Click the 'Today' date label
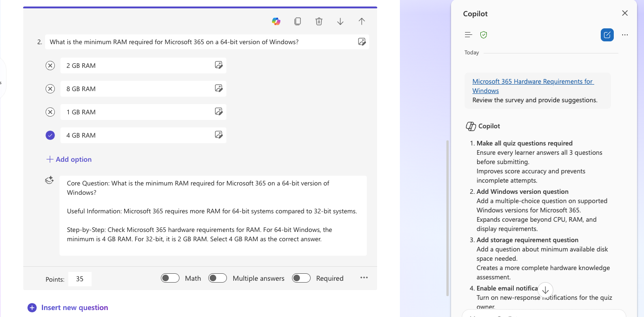The image size is (644, 317). [471, 53]
